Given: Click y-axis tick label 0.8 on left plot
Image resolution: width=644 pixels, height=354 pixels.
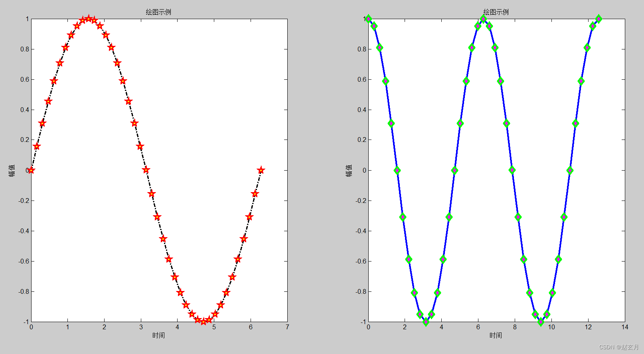Looking at the screenshot, I should pos(25,49).
